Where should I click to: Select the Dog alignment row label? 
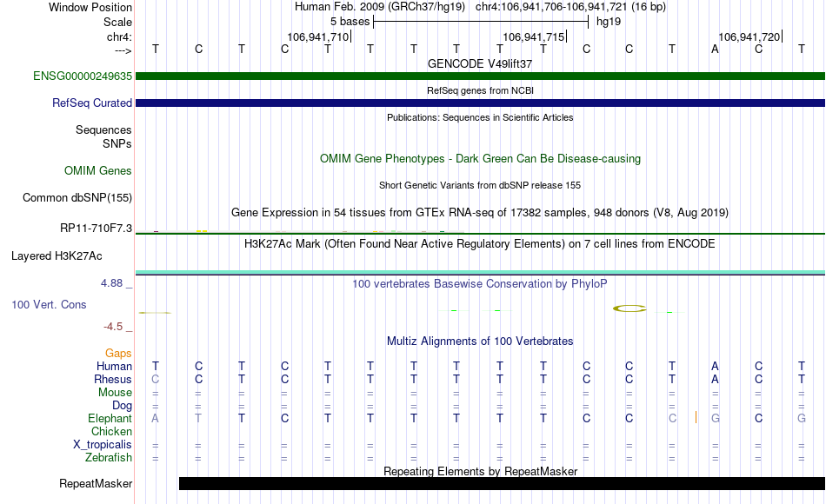tap(122, 406)
